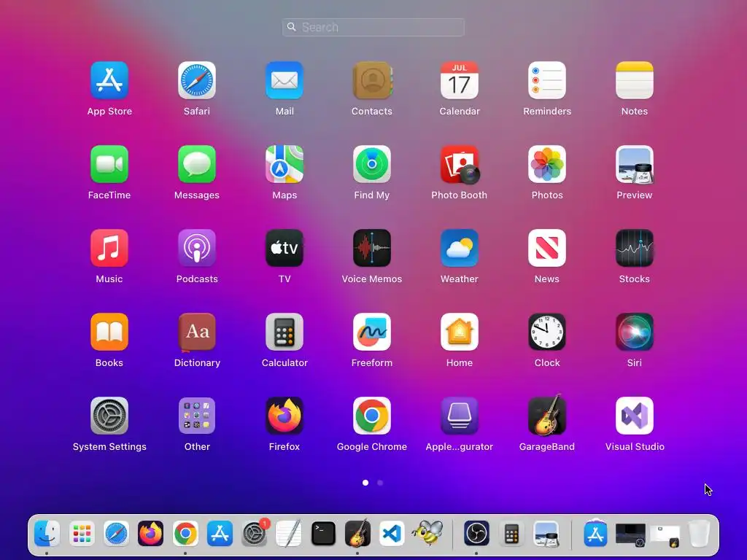Open the Find My app
Image resolution: width=747 pixels, height=560 pixels.
[372, 164]
